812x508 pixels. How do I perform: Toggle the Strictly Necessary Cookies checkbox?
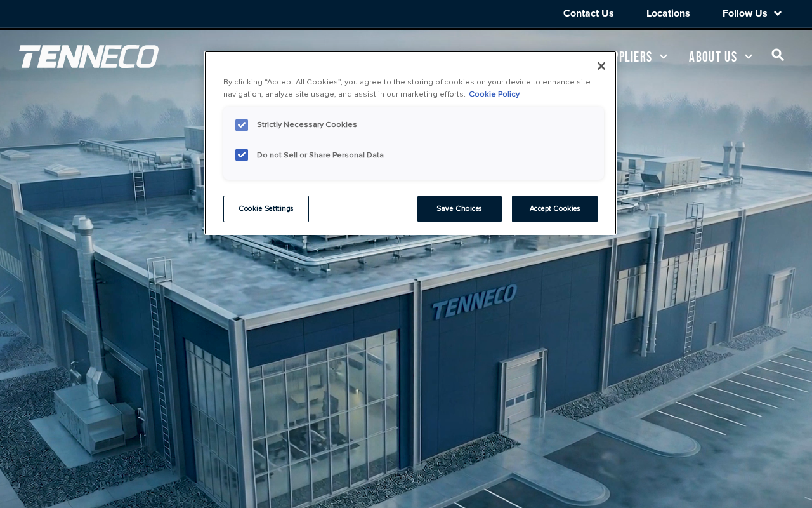242,125
